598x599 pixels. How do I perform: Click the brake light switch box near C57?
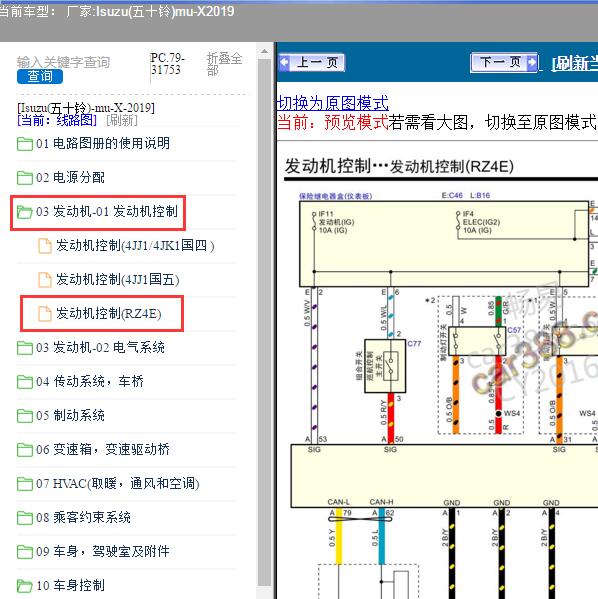click(477, 341)
